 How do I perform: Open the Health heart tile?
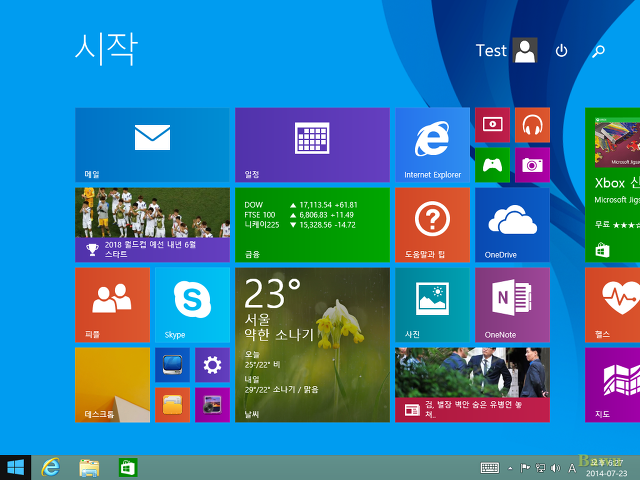pyautogui.click(x=612, y=304)
